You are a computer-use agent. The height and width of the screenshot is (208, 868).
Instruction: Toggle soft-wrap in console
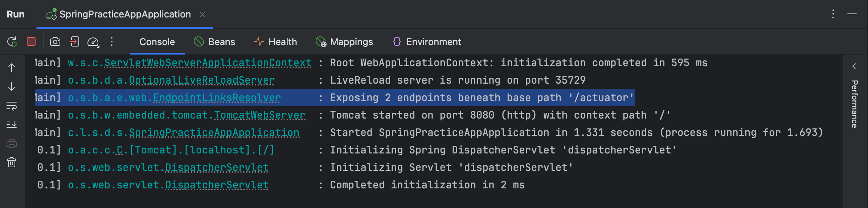[x=12, y=106]
